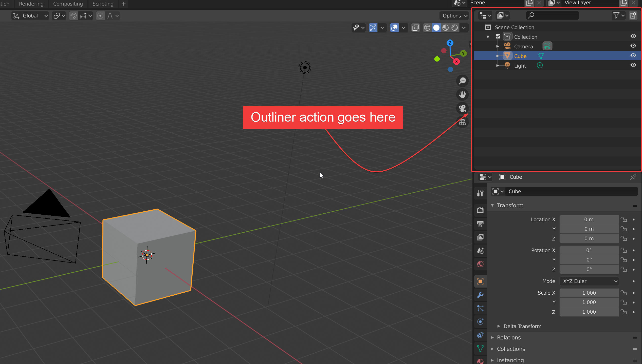
Task: Open the Output properties tab
Action: click(x=480, y=224)
